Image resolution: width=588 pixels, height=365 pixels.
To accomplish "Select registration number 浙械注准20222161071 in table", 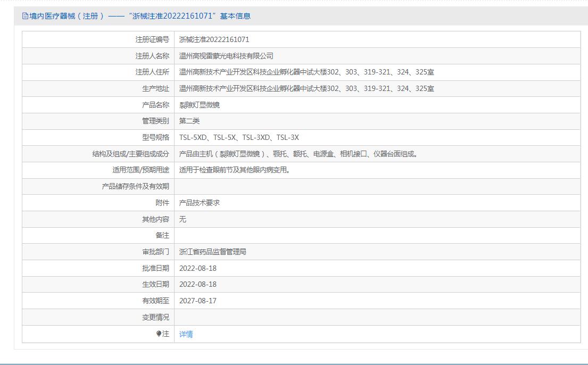I will (x=214, y=39).
